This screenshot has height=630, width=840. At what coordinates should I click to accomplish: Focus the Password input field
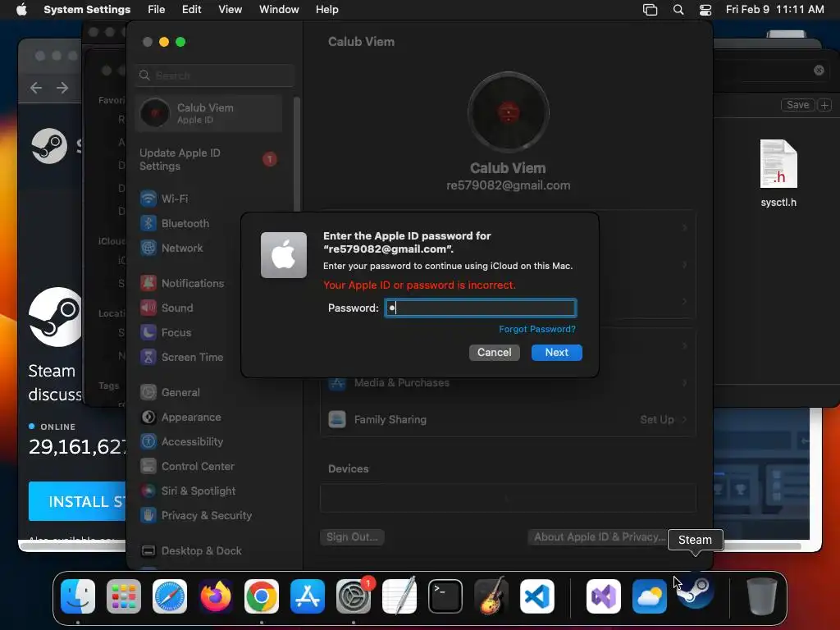click(x=481, y=308)
